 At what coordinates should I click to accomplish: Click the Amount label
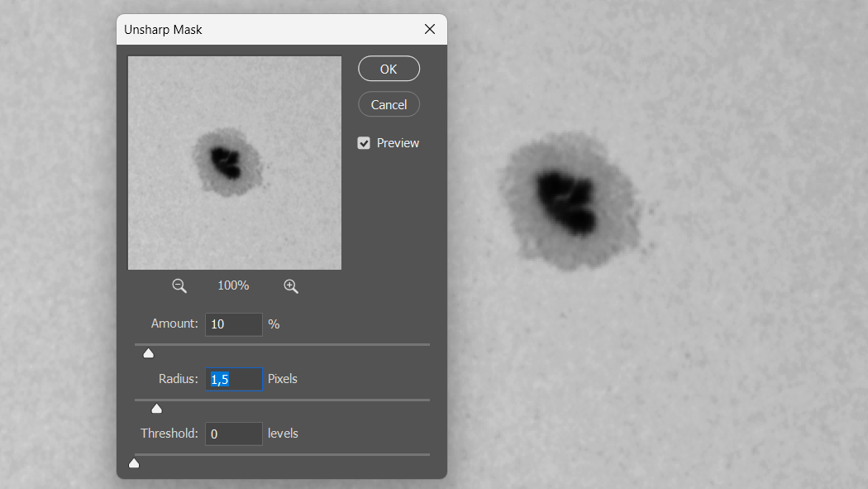click(174, 324)
